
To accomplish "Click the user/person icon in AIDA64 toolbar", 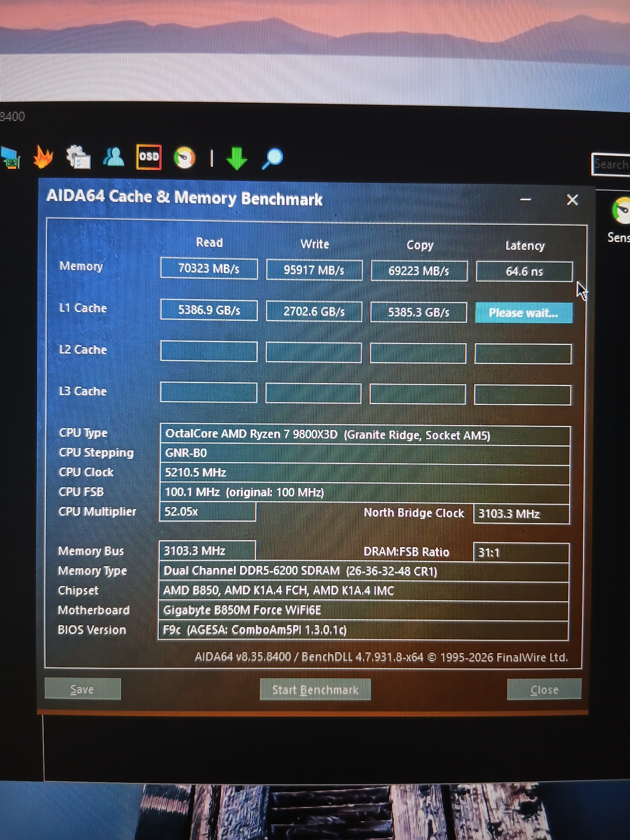I will coord(113,157).
